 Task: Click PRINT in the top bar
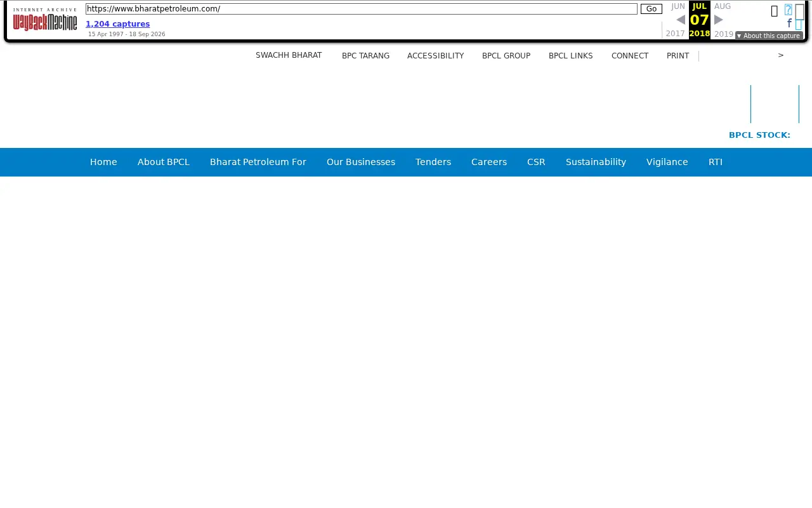point(678,56)
